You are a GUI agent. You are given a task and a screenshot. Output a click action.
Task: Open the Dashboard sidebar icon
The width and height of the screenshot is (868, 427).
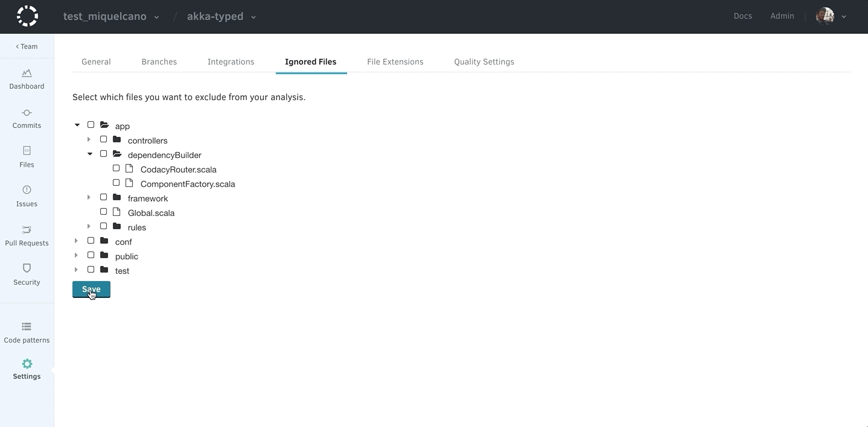coord(27,73)
